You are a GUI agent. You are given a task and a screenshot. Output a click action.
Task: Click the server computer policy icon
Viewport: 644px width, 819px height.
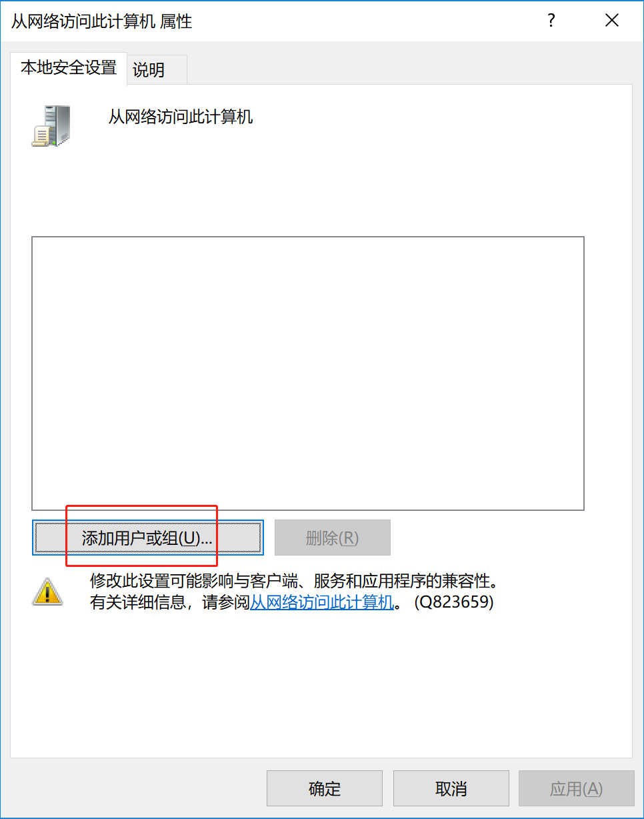51,126
